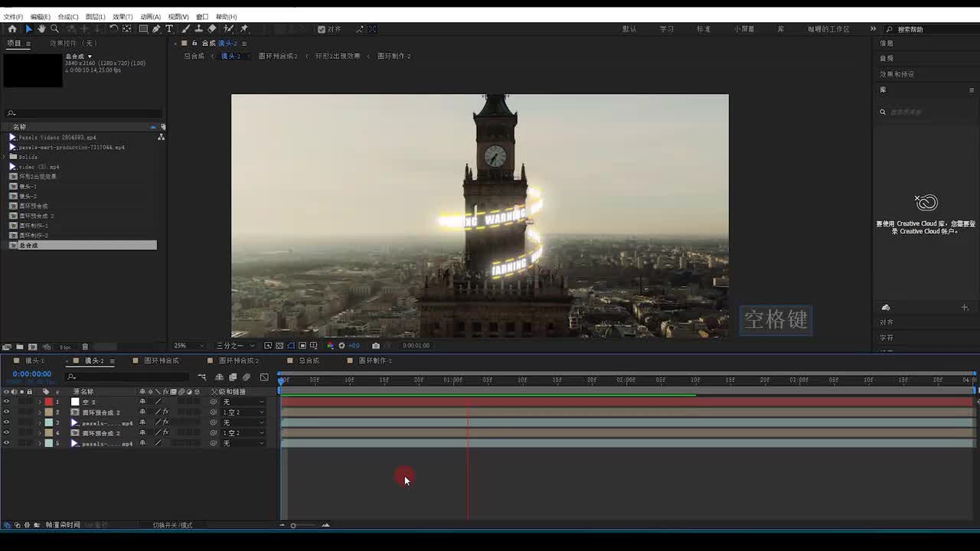Select the Zoom magnifier tool

(54, 29)
